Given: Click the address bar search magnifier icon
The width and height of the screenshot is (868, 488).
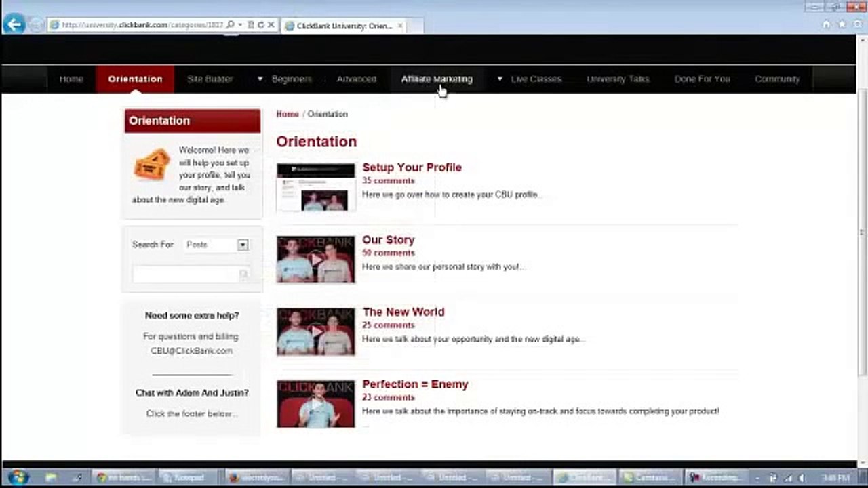Looking at the screenshot, I should coord(231,25).
